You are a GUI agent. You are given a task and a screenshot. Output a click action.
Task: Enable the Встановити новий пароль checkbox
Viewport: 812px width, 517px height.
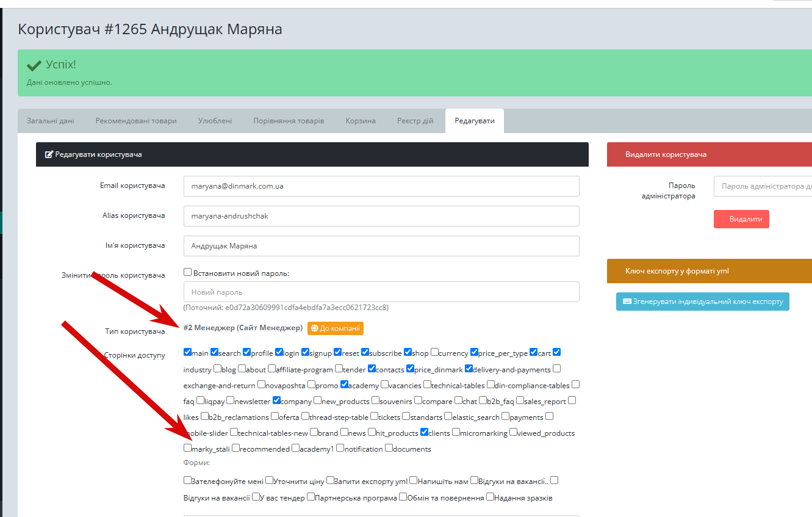(x=188, y=272)
